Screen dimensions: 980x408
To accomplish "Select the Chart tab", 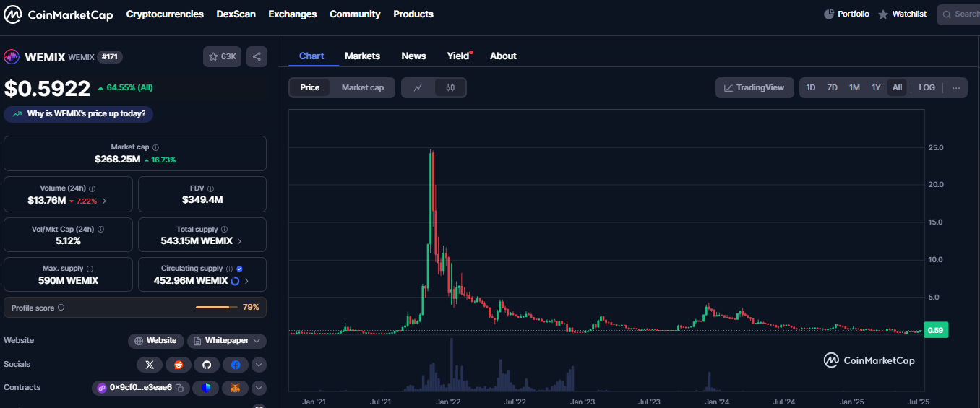I will 311,56.
